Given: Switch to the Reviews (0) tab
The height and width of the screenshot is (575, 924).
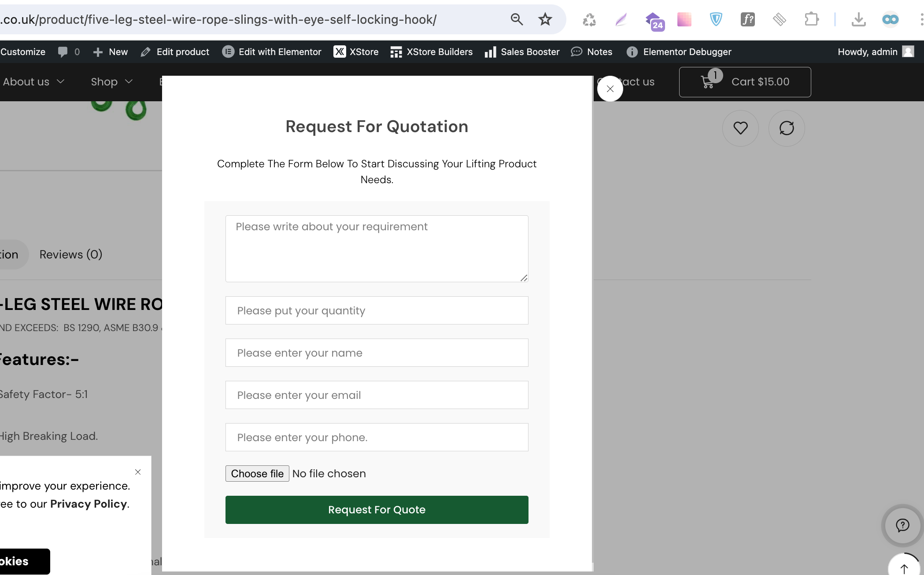Looking at the screenshot, I should coord(71,254).
